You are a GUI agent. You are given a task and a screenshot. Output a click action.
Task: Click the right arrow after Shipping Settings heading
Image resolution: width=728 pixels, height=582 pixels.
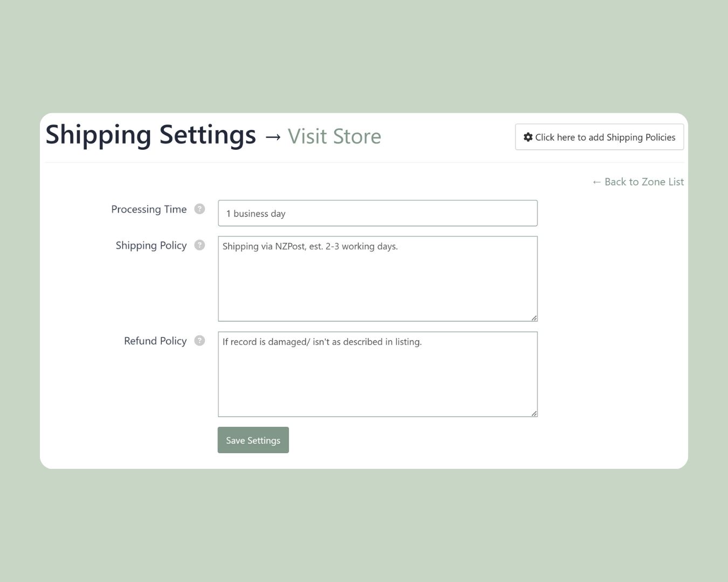[273, 137]
